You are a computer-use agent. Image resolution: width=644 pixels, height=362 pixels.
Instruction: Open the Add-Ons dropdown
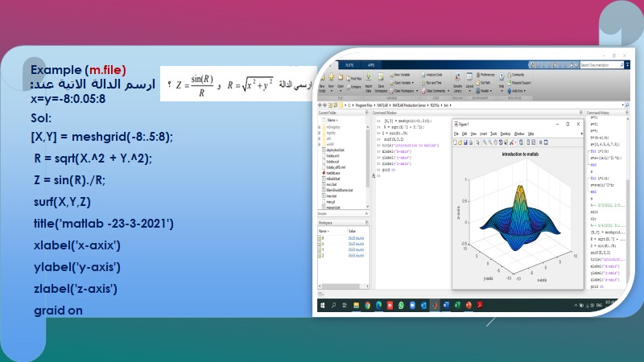point(515,89)
